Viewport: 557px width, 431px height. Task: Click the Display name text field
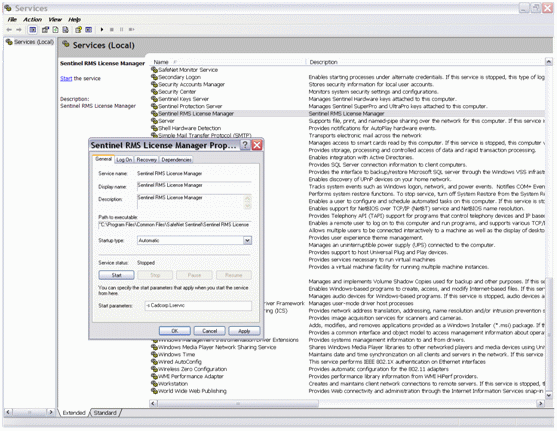coord(194,186)
